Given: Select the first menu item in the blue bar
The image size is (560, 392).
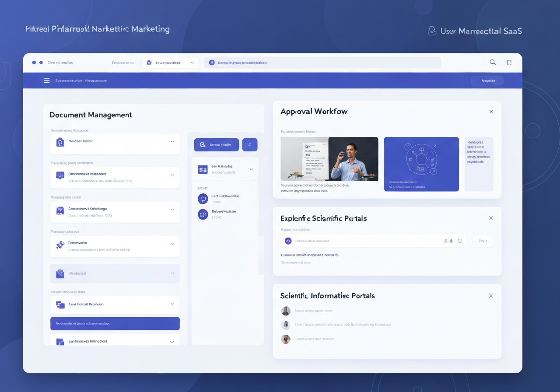Looking at the screenshot, I should point(69,80).
